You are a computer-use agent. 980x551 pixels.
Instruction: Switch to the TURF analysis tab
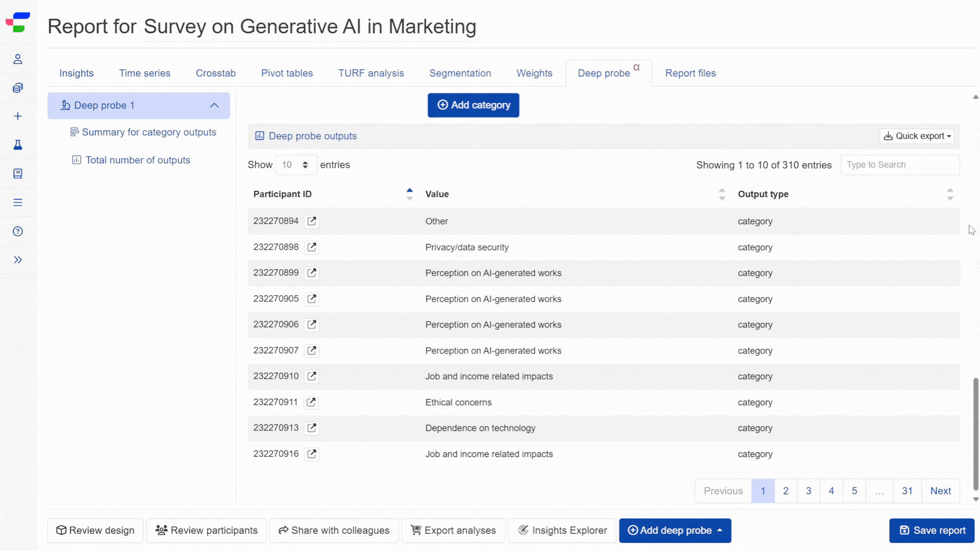tap(371, 73)
